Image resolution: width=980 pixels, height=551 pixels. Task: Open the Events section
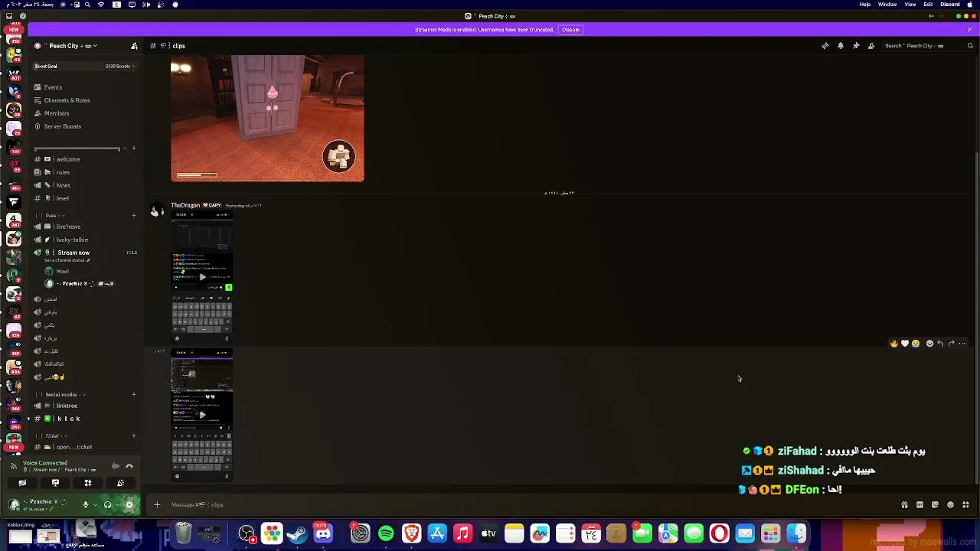(84, 87)
